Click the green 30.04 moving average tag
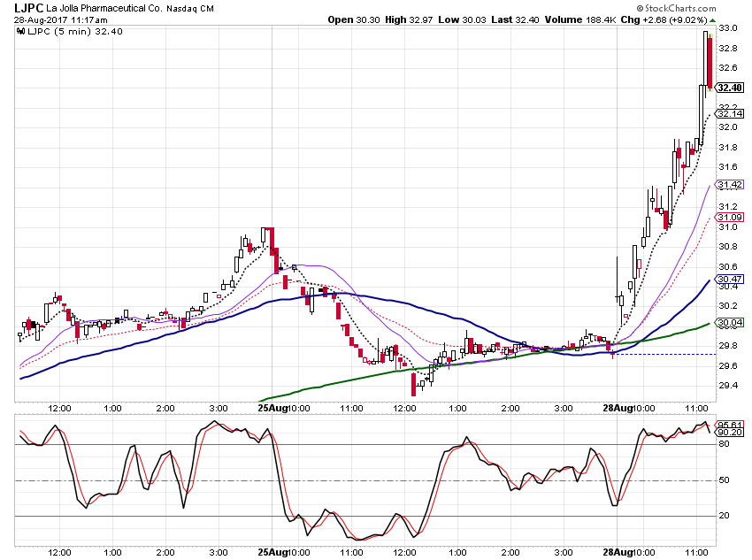Screen dimensions: 752x560 click(x=730, y=322)
